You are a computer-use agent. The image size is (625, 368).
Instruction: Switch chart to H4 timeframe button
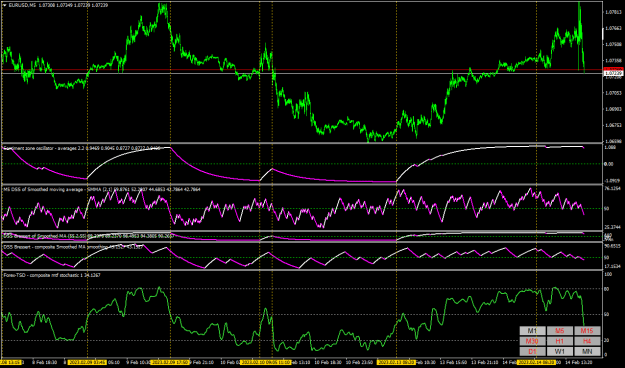[587, 341]
